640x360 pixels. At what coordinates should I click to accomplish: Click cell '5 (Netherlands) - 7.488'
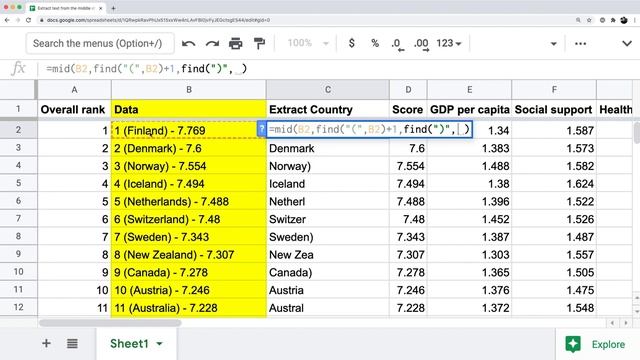(189, 201)
